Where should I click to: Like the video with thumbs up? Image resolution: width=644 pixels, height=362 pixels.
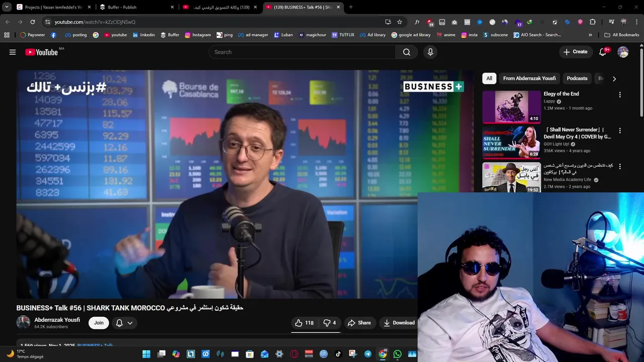point(304,323)
